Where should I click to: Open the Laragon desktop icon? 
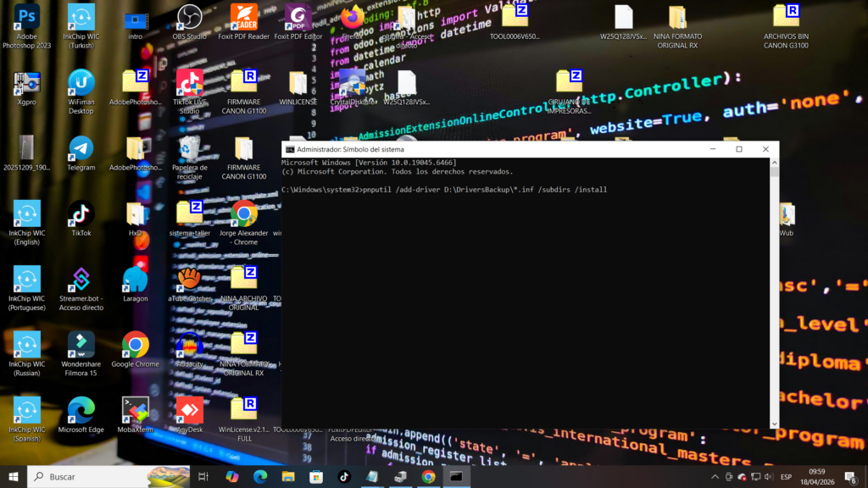point(135,280)
